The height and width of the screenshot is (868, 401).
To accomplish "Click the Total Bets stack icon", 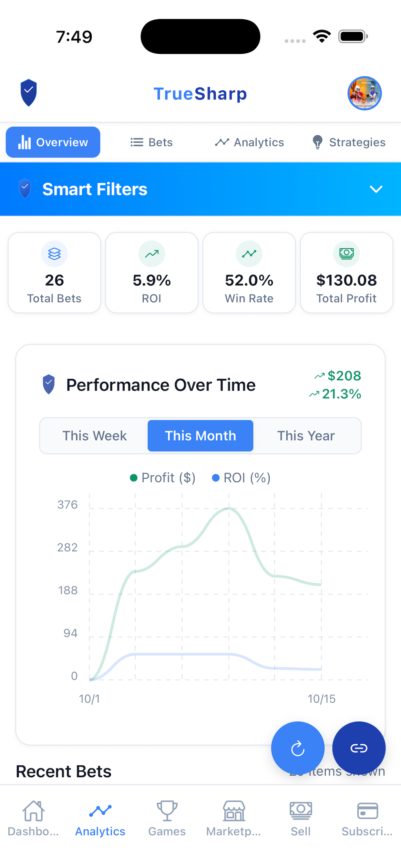I will pos(54,254).
